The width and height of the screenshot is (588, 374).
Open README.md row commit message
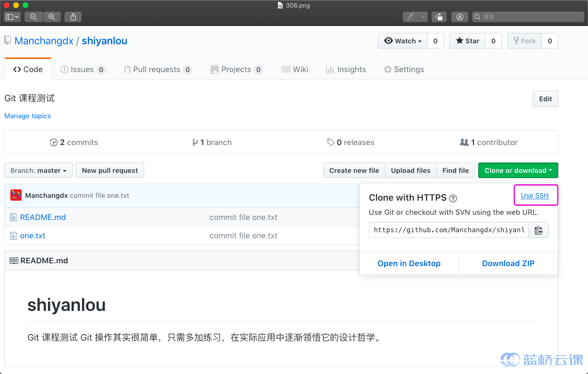(x=244, y=217)
